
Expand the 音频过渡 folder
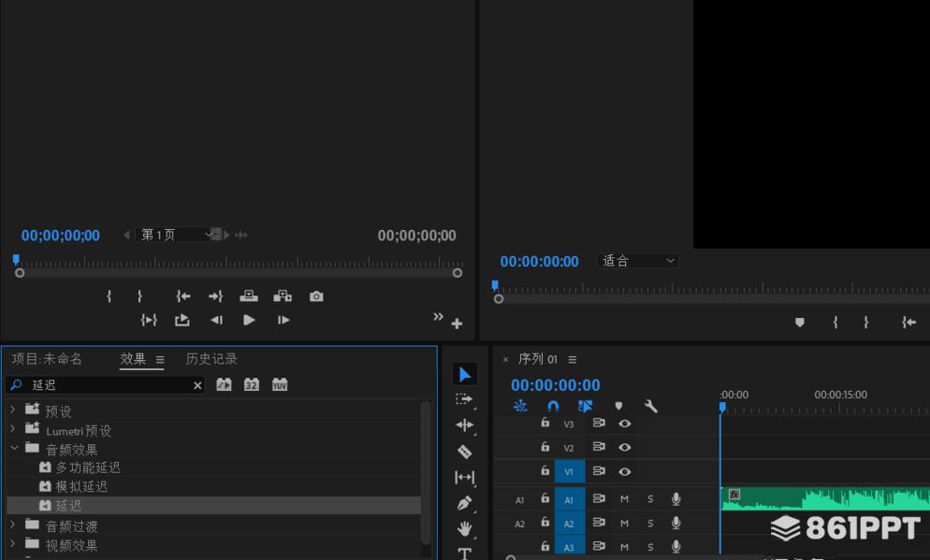13,524
